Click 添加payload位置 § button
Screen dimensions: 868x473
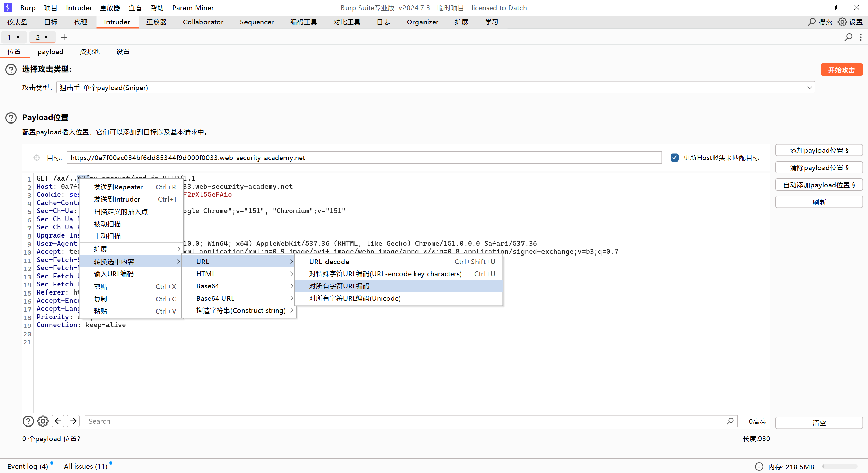pos(819,150)
